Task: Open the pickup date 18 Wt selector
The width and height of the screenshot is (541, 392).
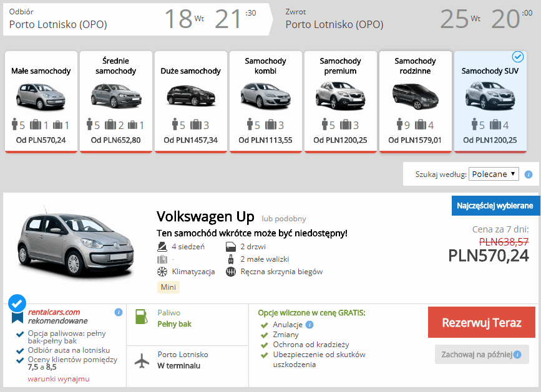Action: coord(184,19)
